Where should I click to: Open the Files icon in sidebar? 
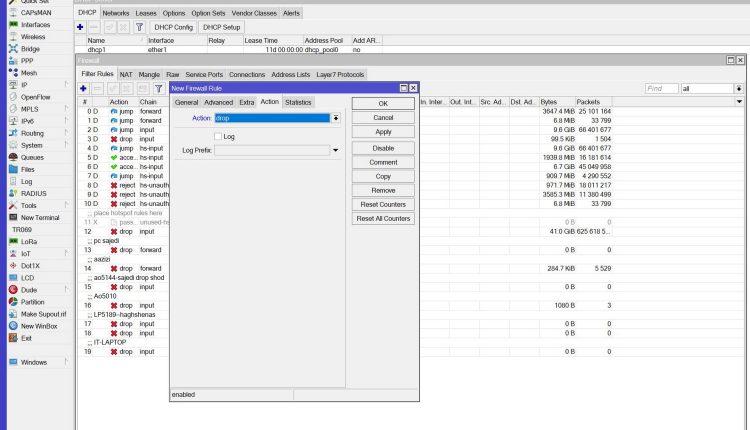pos(12,169)
